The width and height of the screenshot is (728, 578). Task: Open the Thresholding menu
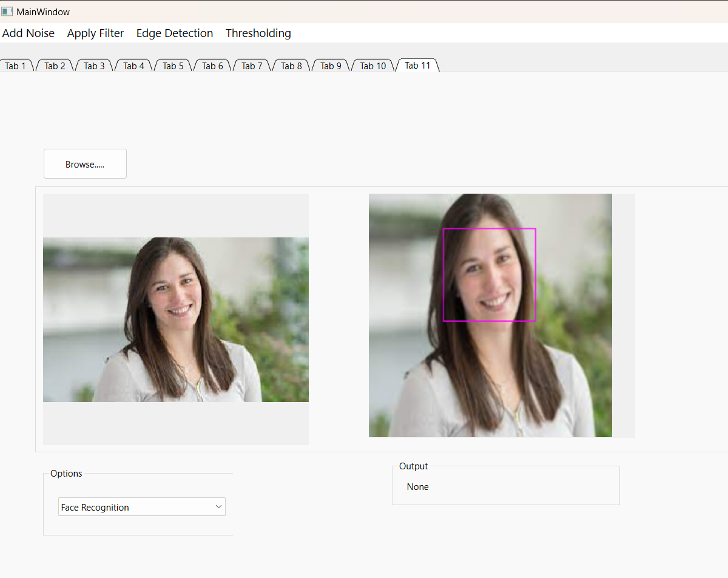[x=258, y=33]
